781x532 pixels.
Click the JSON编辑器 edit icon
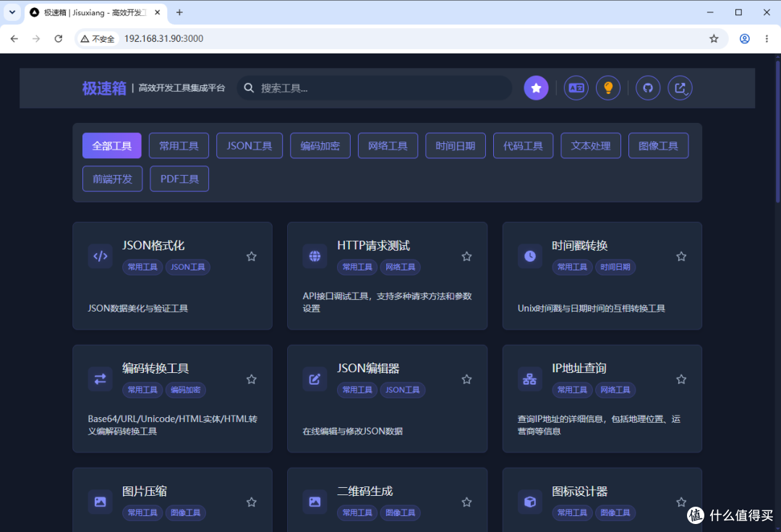(315, 379)
